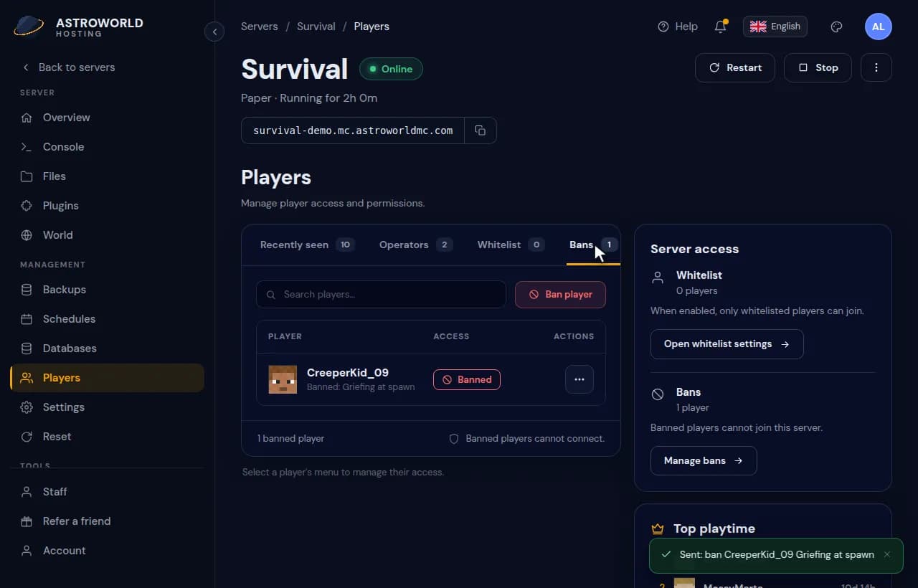
Task: Click the survival-demo.mc.astroworldmc.com address
Action: (353, 131)
